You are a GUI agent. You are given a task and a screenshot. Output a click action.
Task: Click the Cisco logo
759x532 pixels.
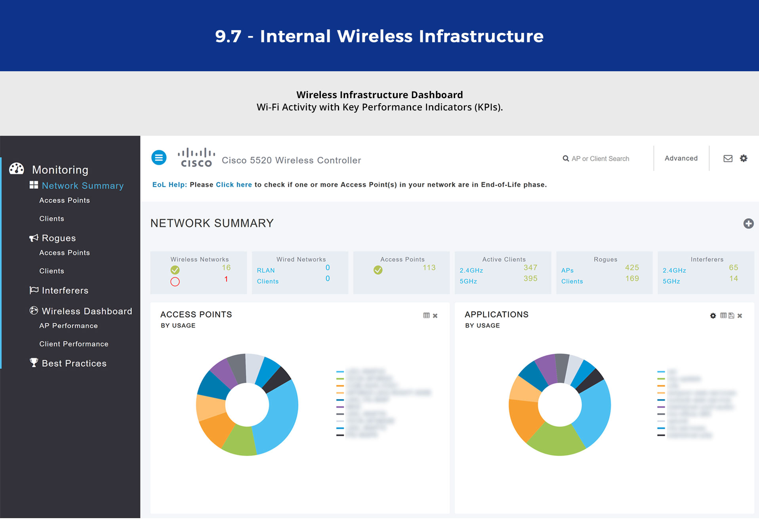pyautogui.click(x=196, y=158)
